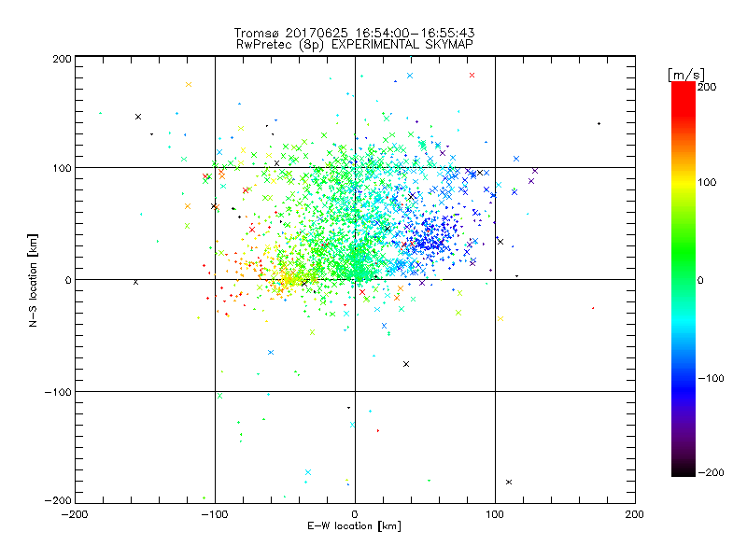747x560 pixels.
Task: Click the orange x marker near top-left of plot
Action: click(x=189, y=85)
